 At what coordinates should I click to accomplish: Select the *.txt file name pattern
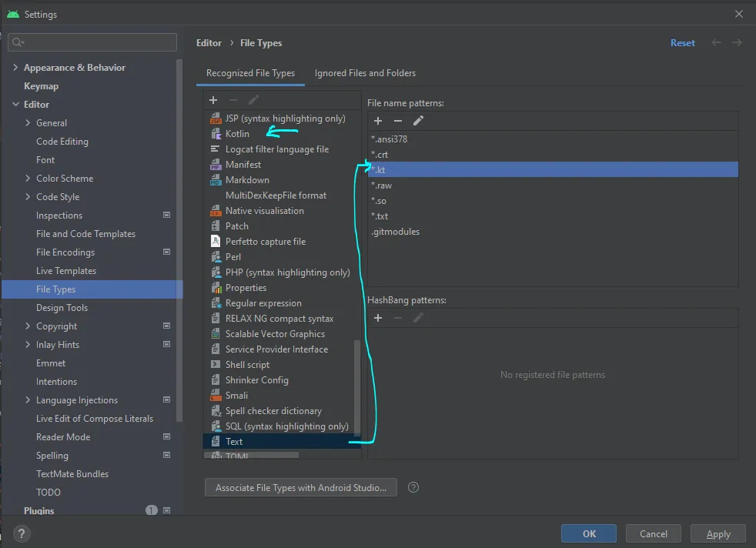(x=553, y=216)
